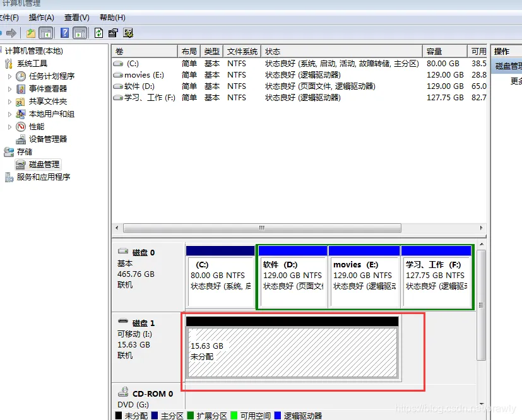Viewport: 522px width, 420px height.
Task: Click the 主分区 dark blue legend swatch
Action: tap(155, 416)
